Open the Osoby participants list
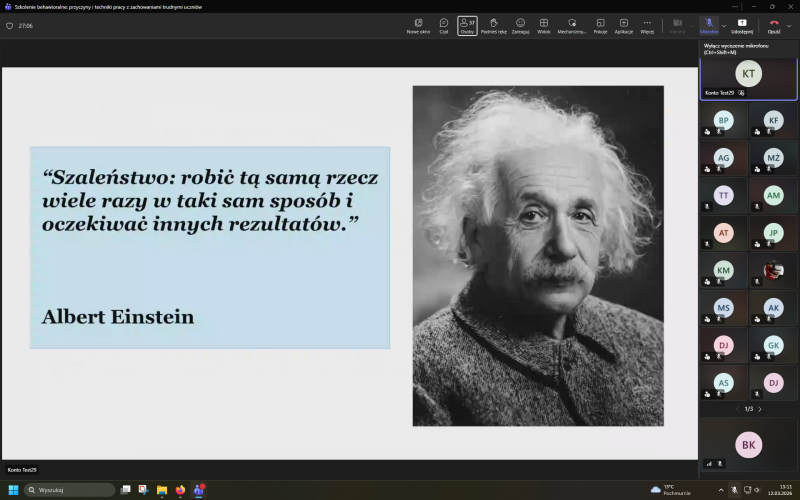Screen dimensions: 800x500 click(x=467, y=25)
